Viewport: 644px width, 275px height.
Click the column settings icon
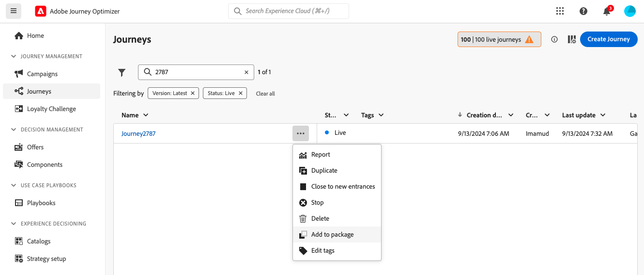(x=571, y=39)
